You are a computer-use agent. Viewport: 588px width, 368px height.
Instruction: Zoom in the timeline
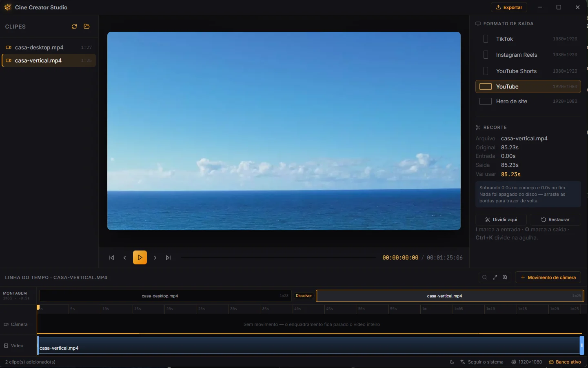click(x=505, y=277)
